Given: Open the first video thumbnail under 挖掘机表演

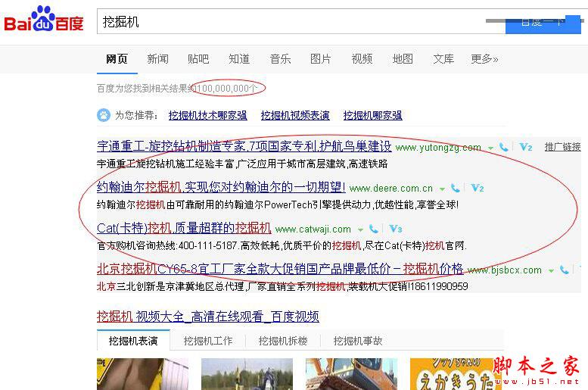Looking at the screenshot, I should 142,374.
